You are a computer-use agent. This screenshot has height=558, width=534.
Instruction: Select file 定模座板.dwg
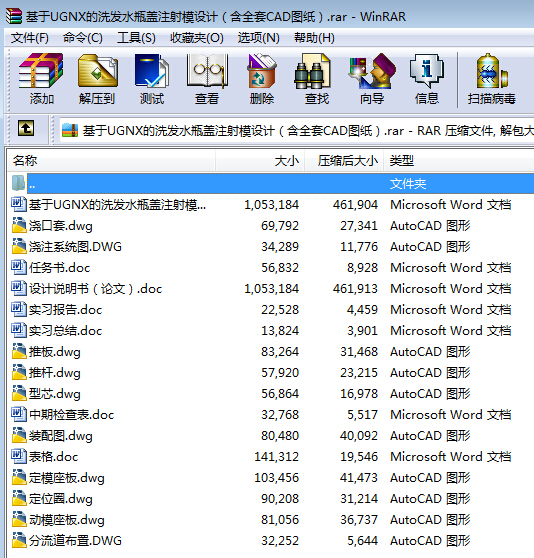click(67, 478)
